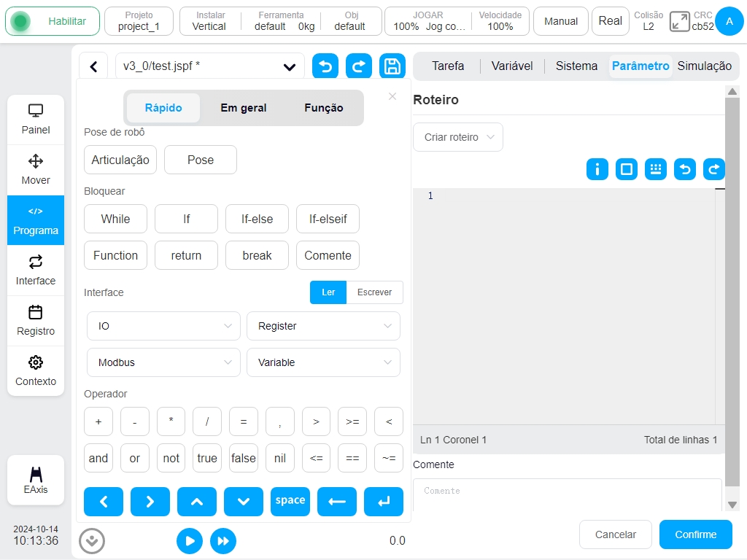Move cursor up with the up-arrow key button
The height and width of the screenshot is (560, 747).
(197, 502)
